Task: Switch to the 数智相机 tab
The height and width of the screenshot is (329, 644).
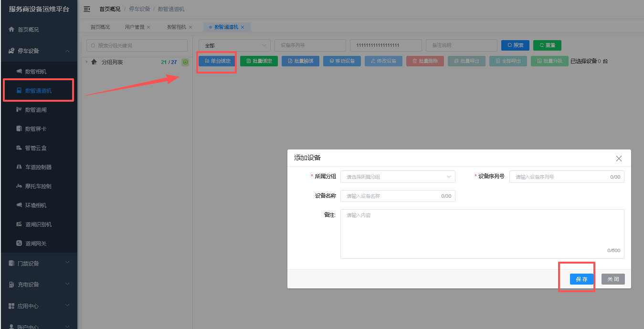Action: [177, 27]
